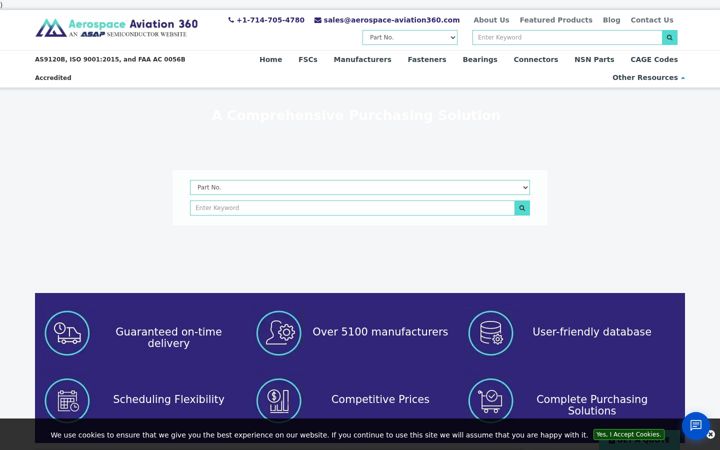
Task: Click the Complete Purchasing Solutions text
Action: pos(592,405)
